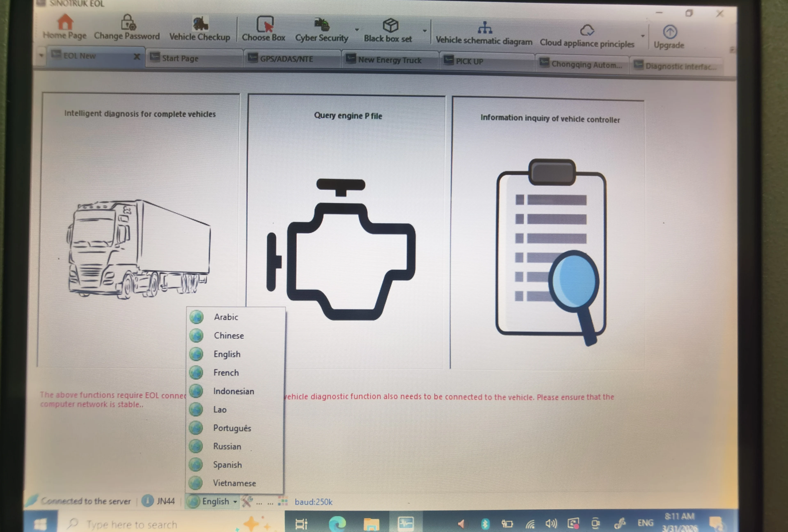Open Change Password lock icon
This screenshot has height=532, width=788.
click(x=128, y=22)
